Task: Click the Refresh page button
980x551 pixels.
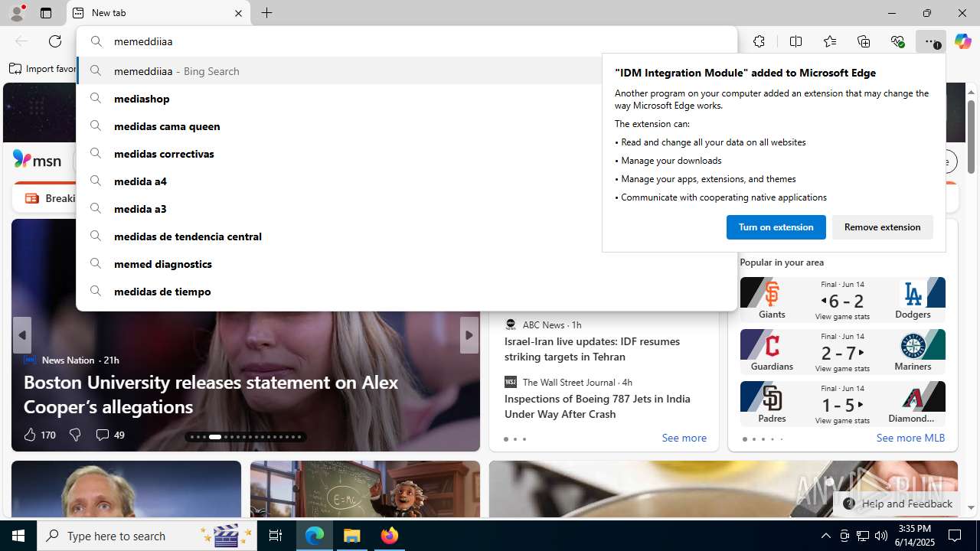Action: [55, 41]
